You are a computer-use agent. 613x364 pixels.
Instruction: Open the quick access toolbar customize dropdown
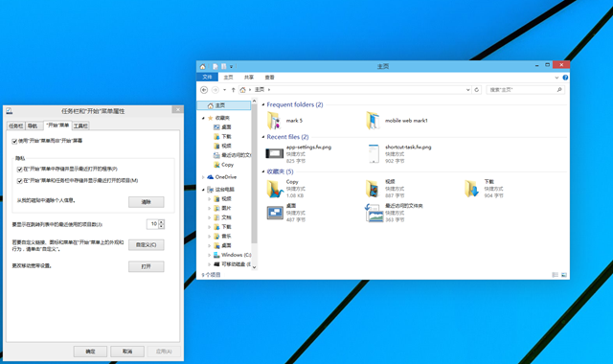pos(231,67)
